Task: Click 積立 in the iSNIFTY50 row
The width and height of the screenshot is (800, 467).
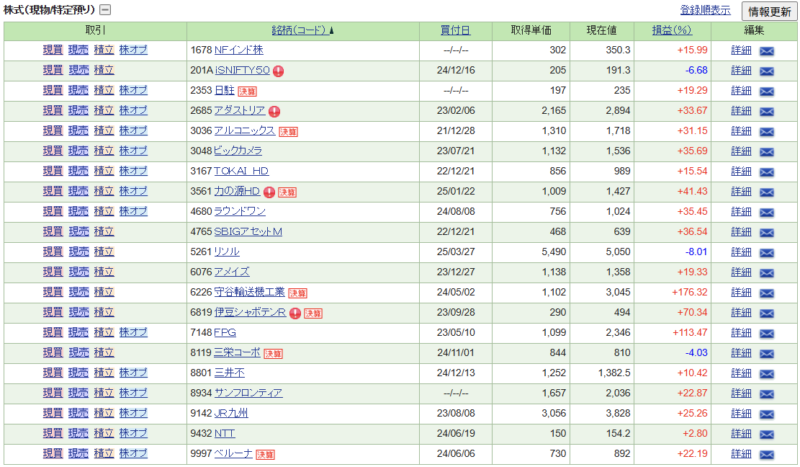Action: 104,70
